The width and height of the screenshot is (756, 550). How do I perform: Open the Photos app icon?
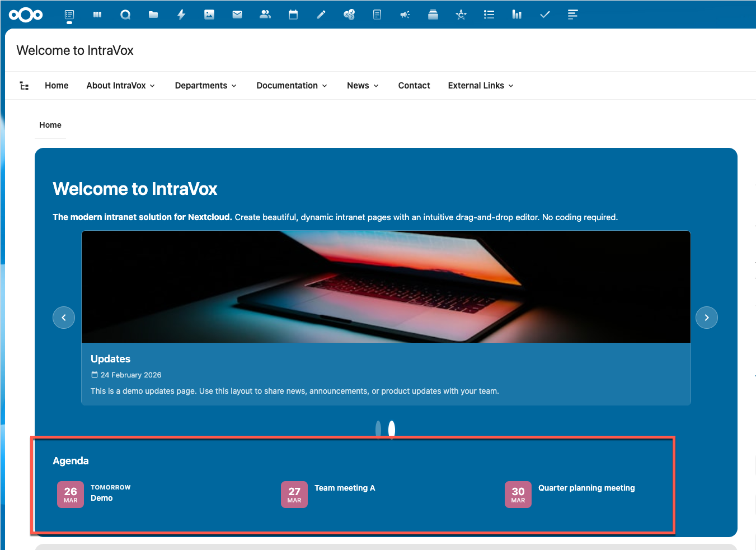tap(209, 15)
